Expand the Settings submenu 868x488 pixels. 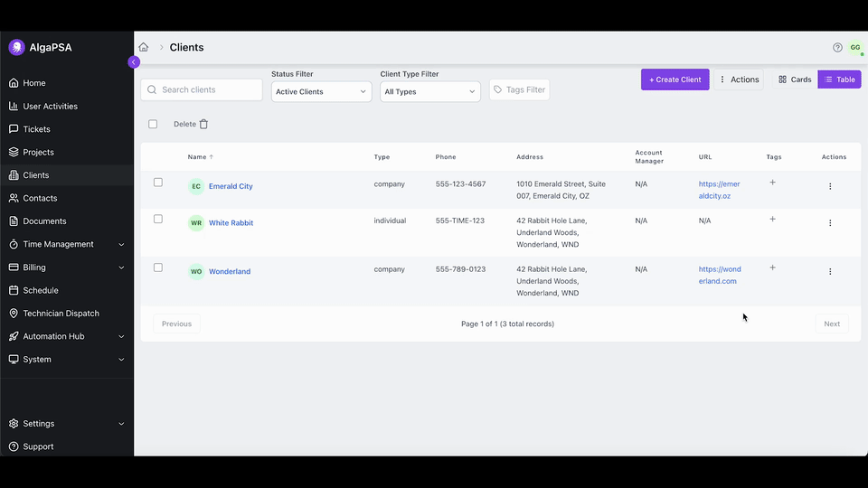click(x=121, y=424)
